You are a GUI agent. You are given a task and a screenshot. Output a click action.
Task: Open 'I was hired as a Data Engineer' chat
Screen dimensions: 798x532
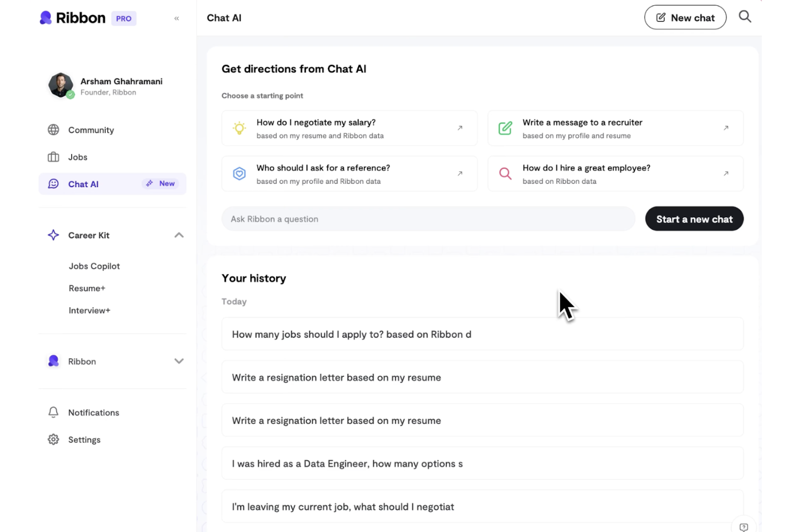click(x=483, y=464)
